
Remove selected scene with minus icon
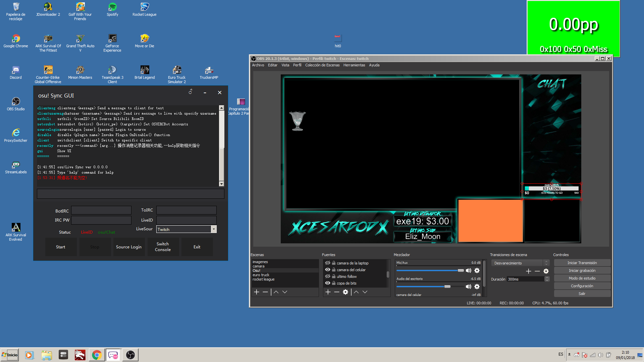tap(265, 292)
